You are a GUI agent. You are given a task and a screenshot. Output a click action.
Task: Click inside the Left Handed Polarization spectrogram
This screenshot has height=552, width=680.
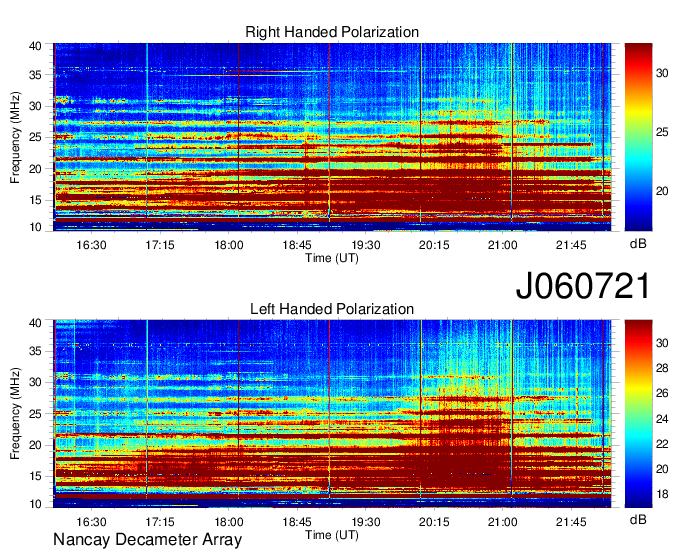[x=332, y=414]
